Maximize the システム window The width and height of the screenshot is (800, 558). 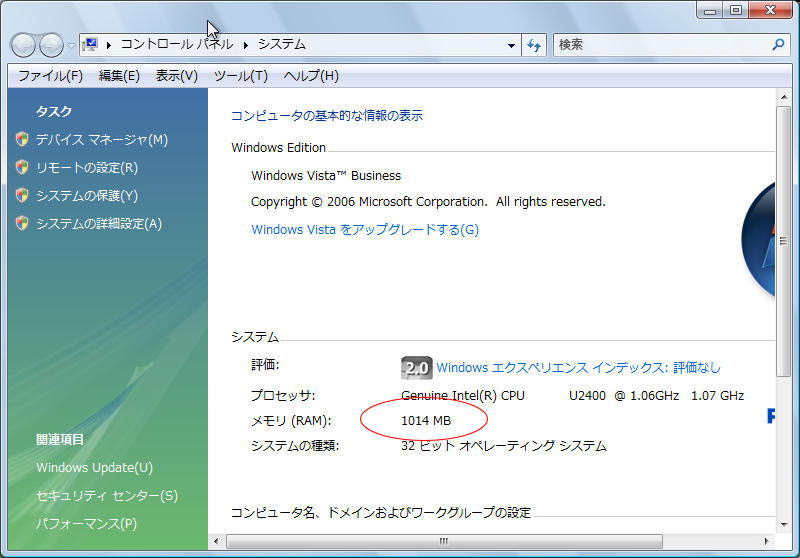tap(736, 10)
